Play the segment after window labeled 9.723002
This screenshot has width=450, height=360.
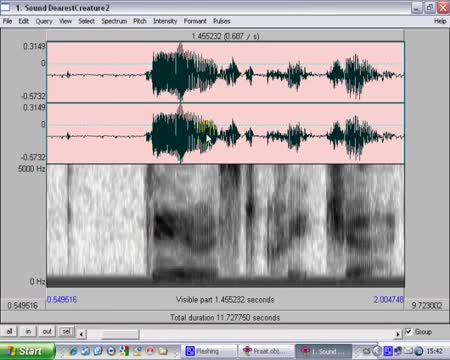click(427, 305)
